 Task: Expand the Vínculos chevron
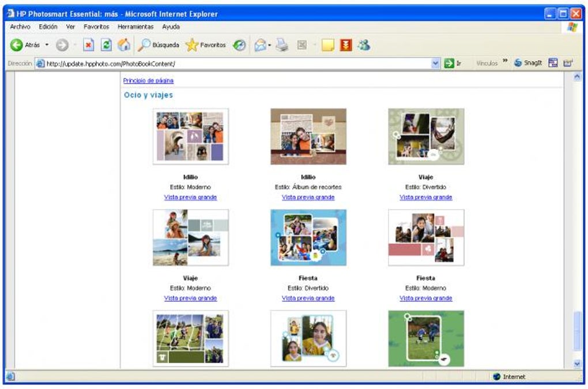(x=505, y=61)
